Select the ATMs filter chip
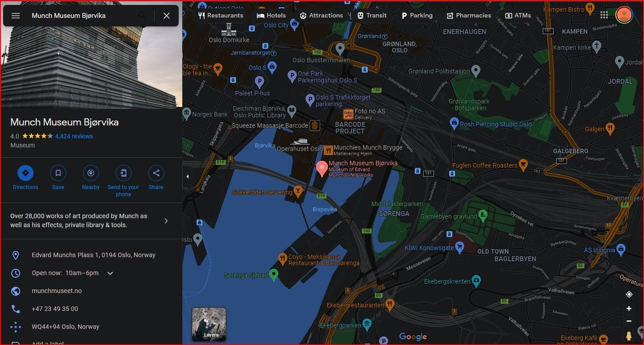This screenshot has height=345, width=644. tap(518, 16)
